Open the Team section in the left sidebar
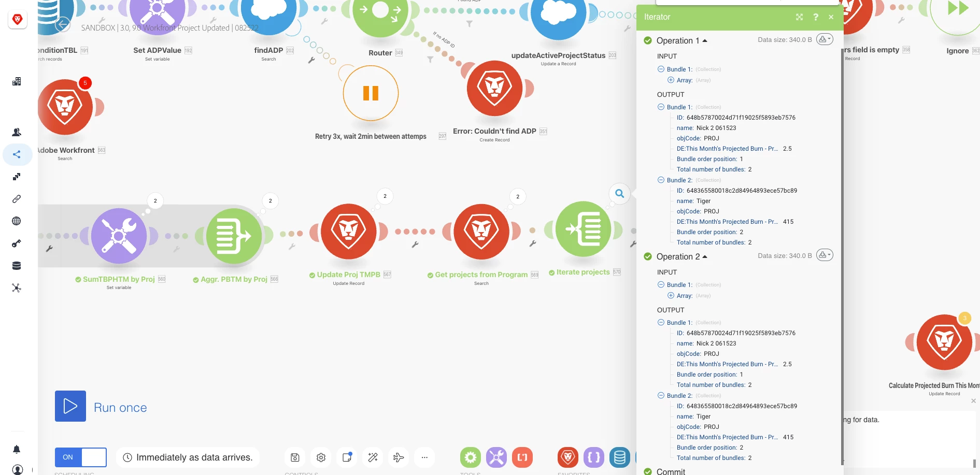980x475 pixels. (17, 132)
